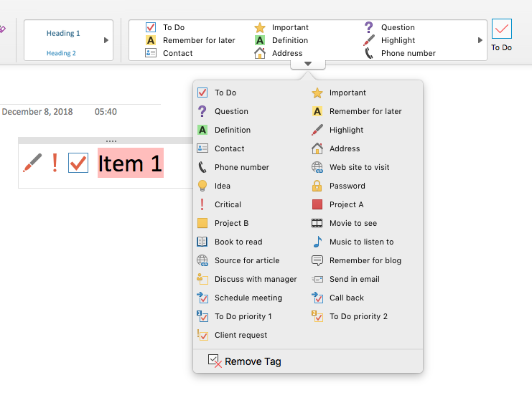Pick Definition in ribbon tag gallery
Image resolution: width=532 pixels, height=403 pixels.
pos(281,40)
